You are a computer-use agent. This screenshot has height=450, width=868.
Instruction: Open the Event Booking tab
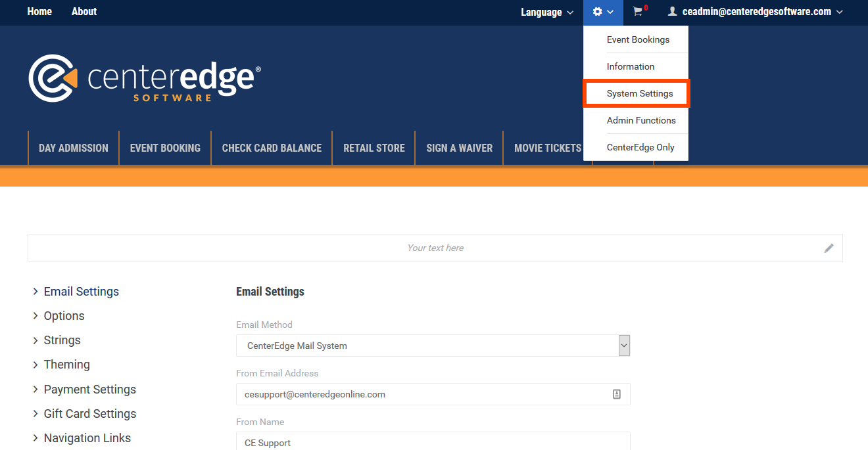pyautogui.click(x=165, y=148)
